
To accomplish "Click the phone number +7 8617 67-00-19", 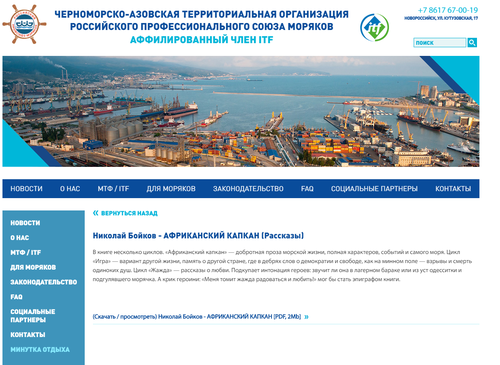I will click(x=448, y=10).
